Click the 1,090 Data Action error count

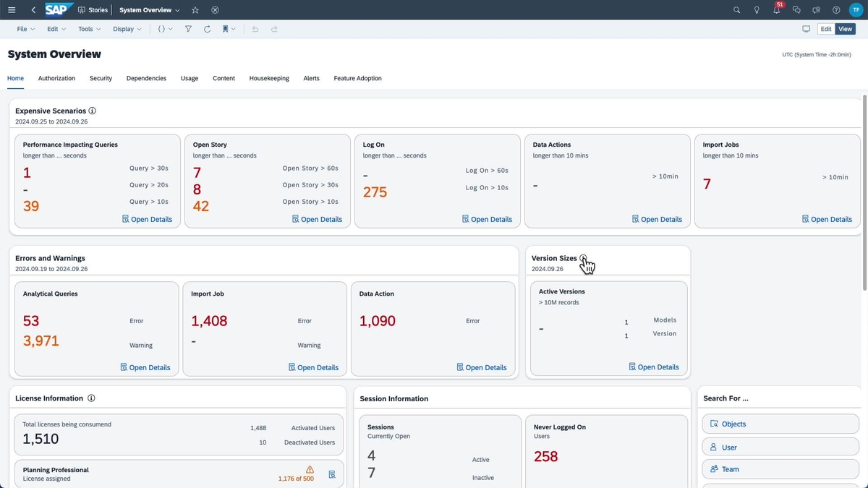click(x=378, y=321)
